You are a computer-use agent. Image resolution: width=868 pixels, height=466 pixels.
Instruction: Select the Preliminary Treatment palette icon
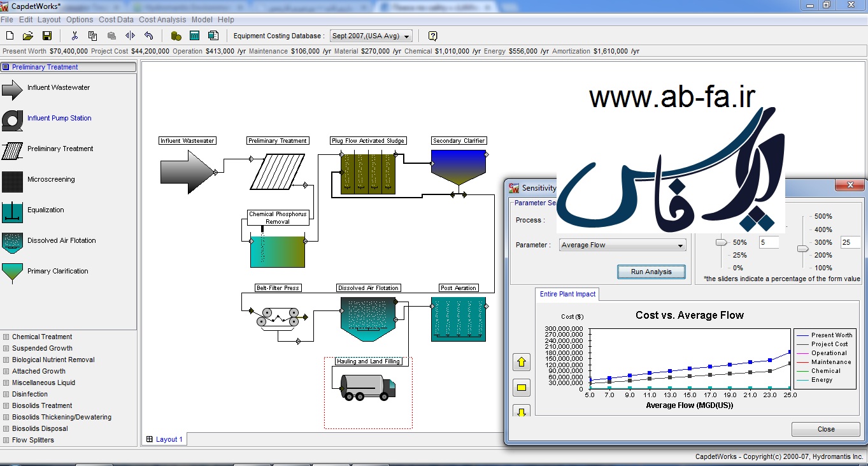pos(12,150)
